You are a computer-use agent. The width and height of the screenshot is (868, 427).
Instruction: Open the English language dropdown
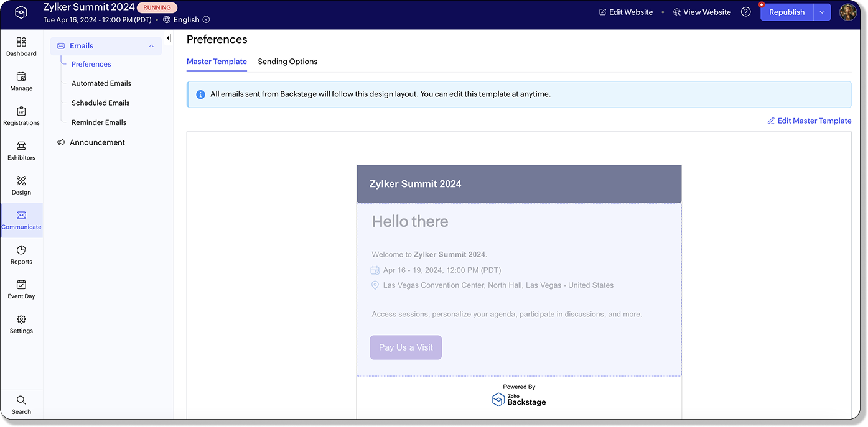pyautogui.click(x=187, y=20)
